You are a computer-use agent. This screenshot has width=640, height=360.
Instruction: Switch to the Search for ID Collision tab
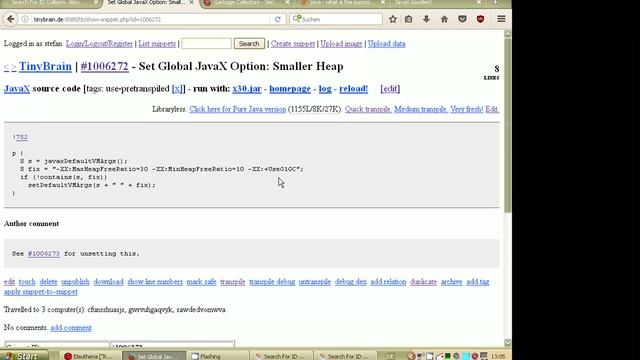click(50, 3)
